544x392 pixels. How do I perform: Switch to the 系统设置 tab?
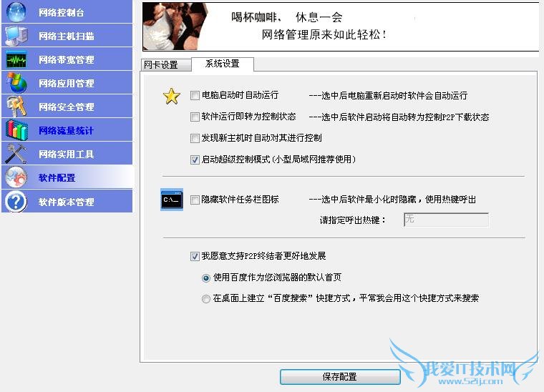[x=223, y=64]
